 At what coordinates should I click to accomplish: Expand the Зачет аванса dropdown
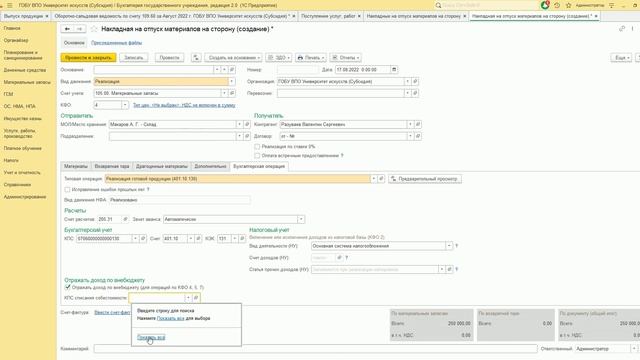(x=301, y=220)
